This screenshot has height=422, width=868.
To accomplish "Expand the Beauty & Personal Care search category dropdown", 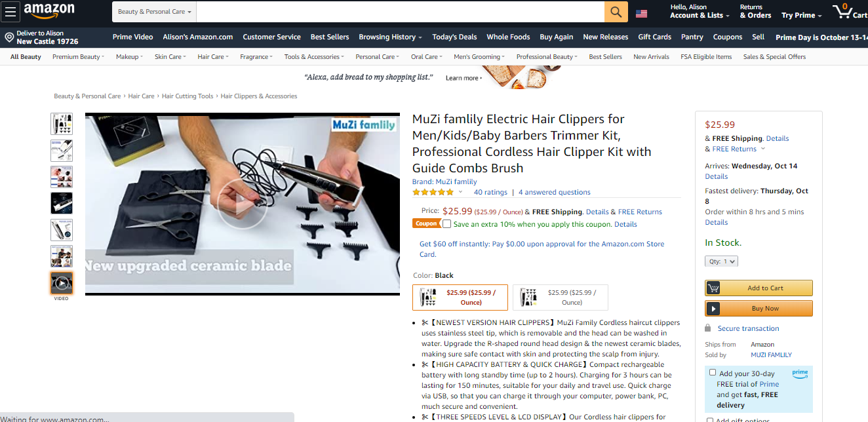I will [x=155, y=12].
